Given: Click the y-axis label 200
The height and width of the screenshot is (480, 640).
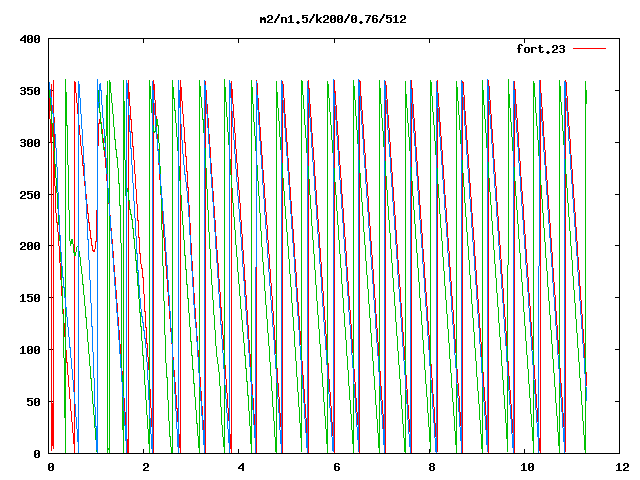Looking at the screenshot, I should point(30,246).
